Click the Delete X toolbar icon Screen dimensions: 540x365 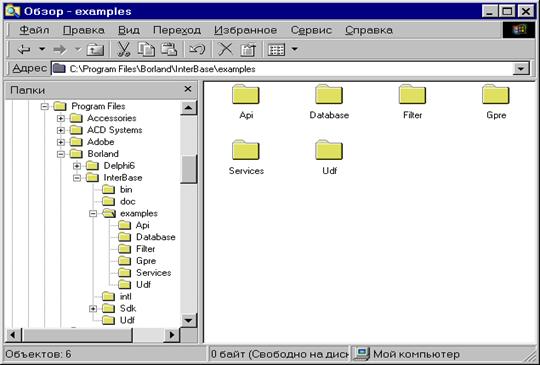point(226,49)
